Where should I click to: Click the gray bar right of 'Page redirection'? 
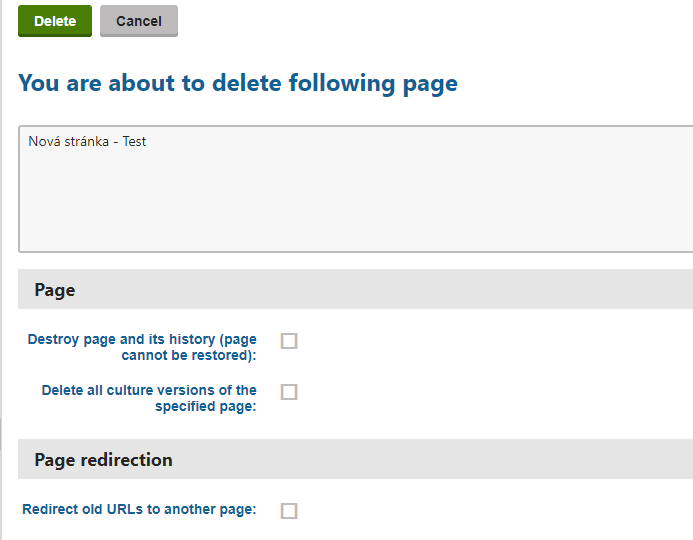[450, 460]
